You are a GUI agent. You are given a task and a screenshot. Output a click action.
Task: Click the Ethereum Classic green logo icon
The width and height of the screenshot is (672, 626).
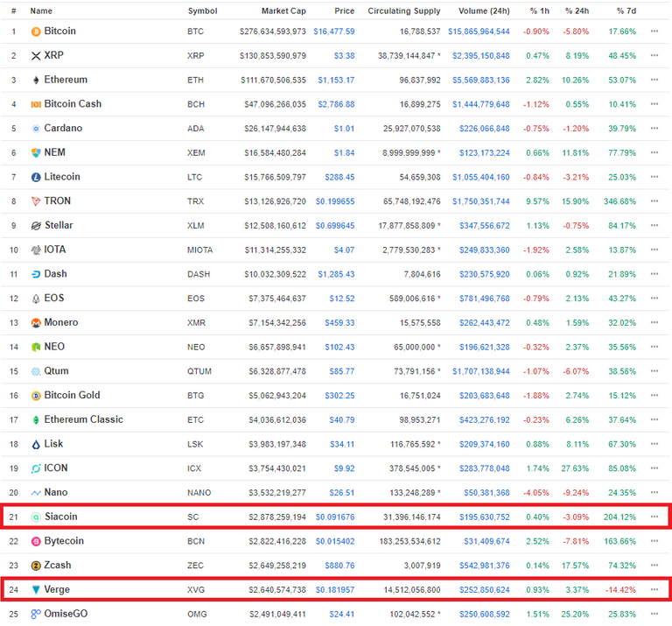point(36,419)
